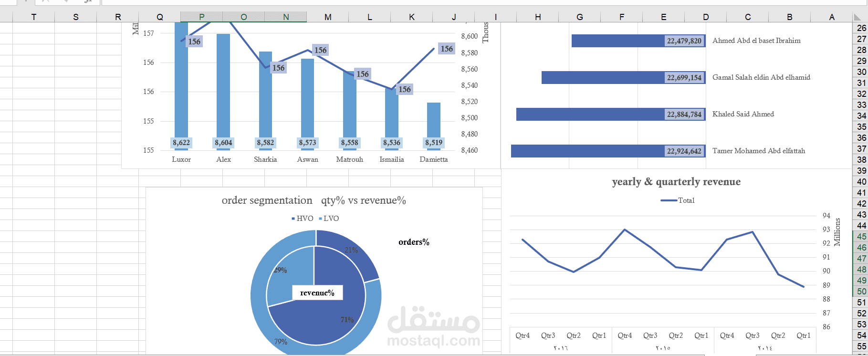
Task: Click the 86 value on revenue axis
Action: tap(826, 327)
